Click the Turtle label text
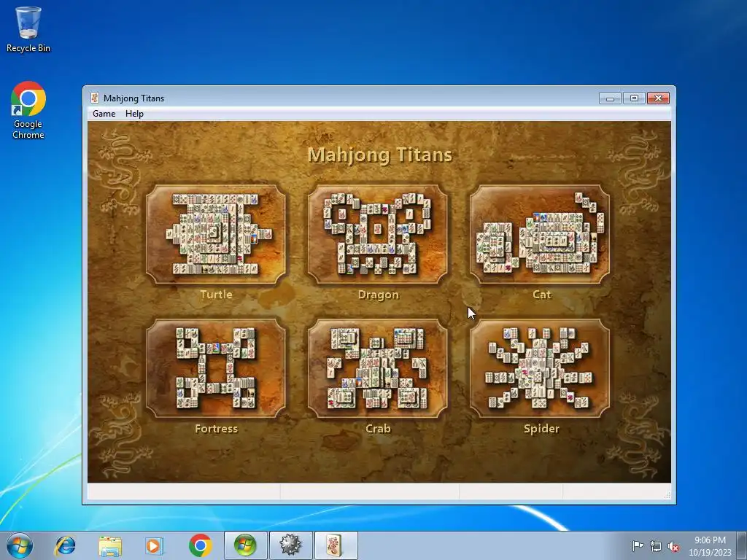Image resolution: width=747 pixels, height=560 pixels. [216, 295]
